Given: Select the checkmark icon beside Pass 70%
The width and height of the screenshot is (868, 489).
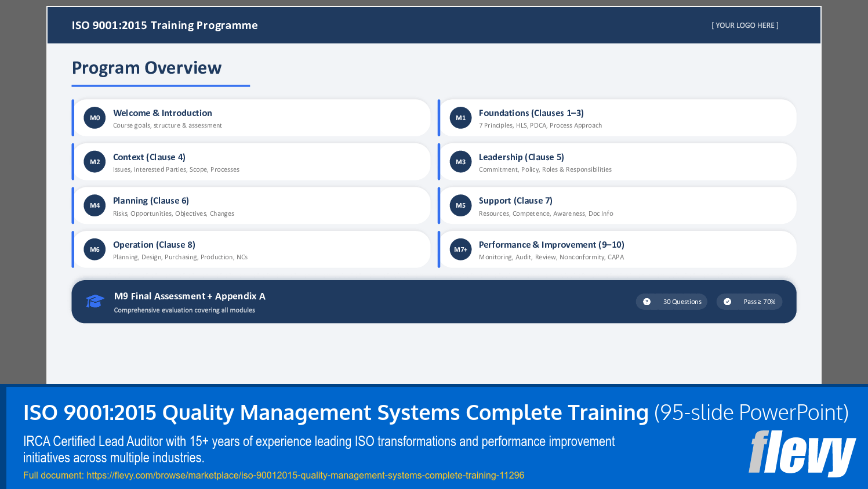Looking at the screenshot, I should 729,301.
